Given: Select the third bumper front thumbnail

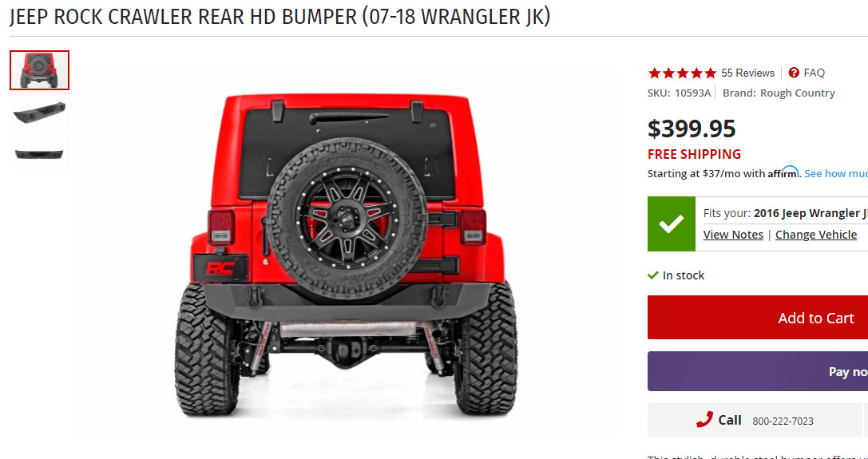Looking at the screenshot, I should tap(39, 153).
